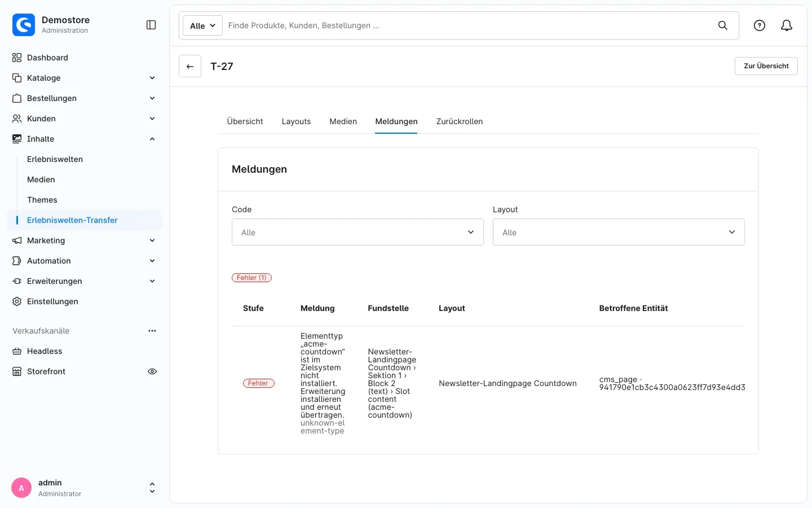Click the Newsletter-Landingpage Countdown layout cell
This screenshot has width=812, height=508.
click(507, 383)
